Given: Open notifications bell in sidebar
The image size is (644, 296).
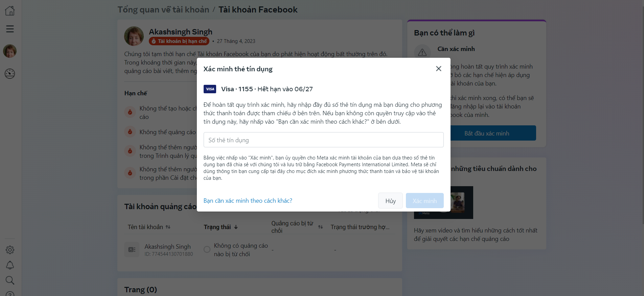Looking at the screenshot, I should tap(10, 265).
